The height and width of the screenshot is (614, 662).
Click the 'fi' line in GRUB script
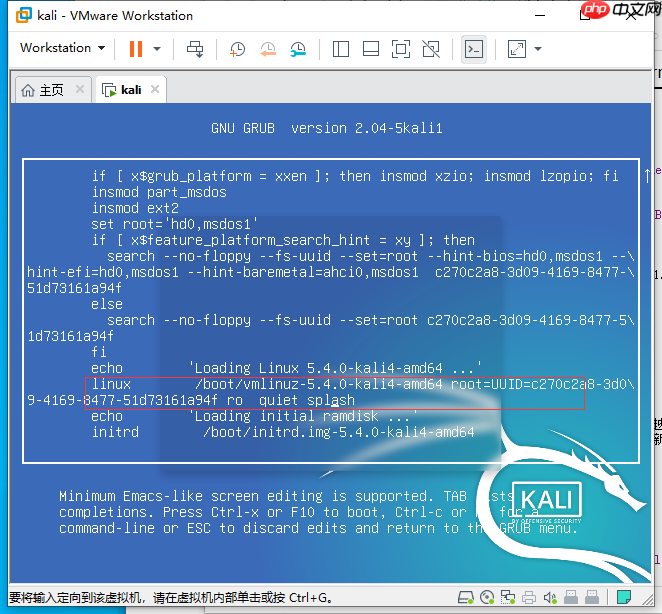pyautogui.click(x=99, y=352)
